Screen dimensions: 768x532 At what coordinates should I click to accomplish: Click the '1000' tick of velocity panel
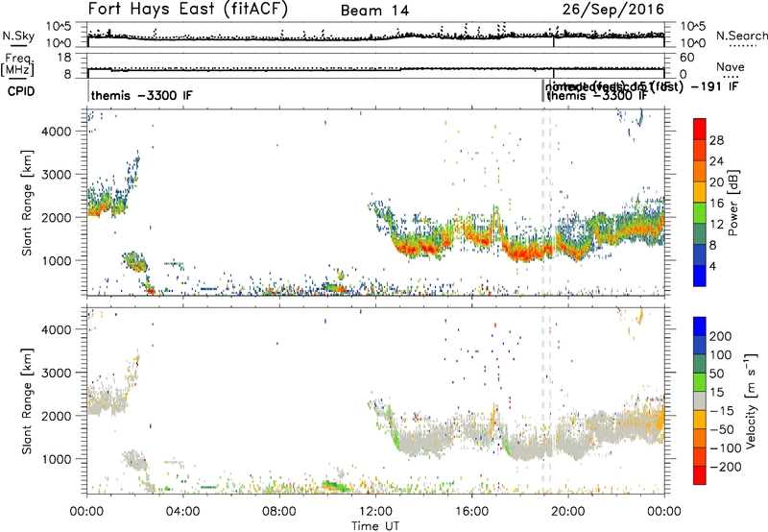coord(56,459)
